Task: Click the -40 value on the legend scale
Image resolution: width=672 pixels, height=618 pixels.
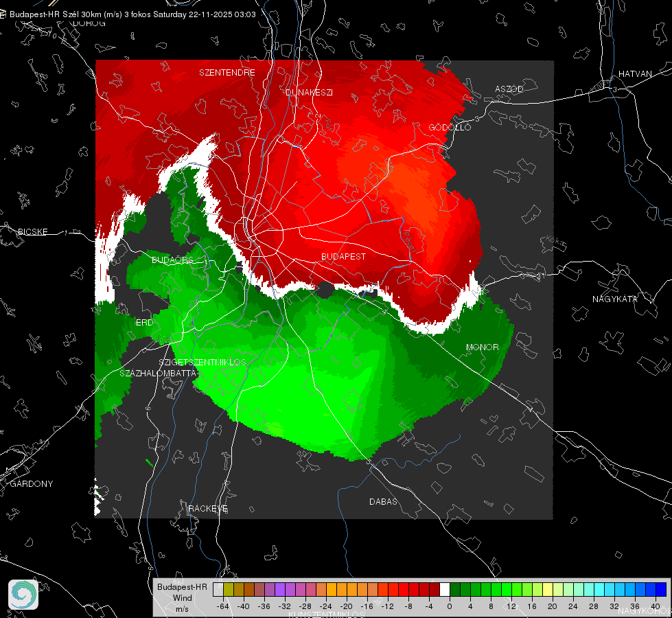Action: click(x=244, y=606)
